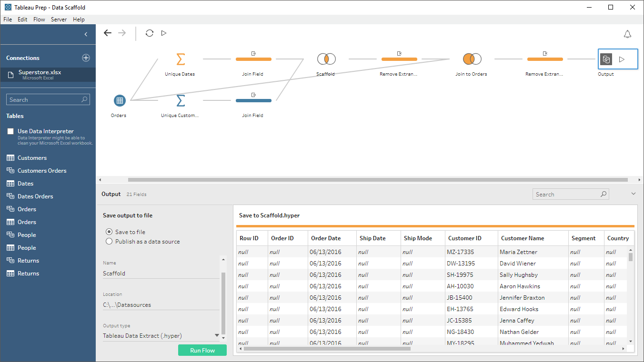Click the output Name field containing Scaffold

161,274
